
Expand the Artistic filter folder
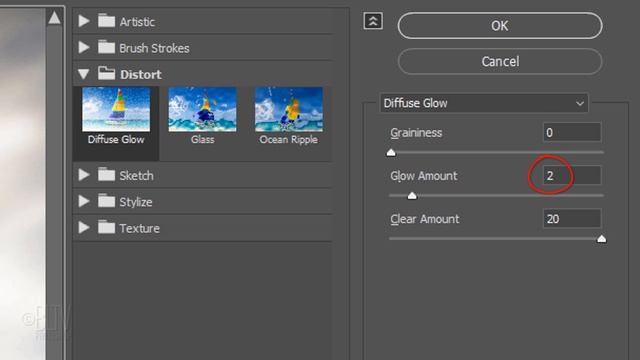tap(84, 21)
